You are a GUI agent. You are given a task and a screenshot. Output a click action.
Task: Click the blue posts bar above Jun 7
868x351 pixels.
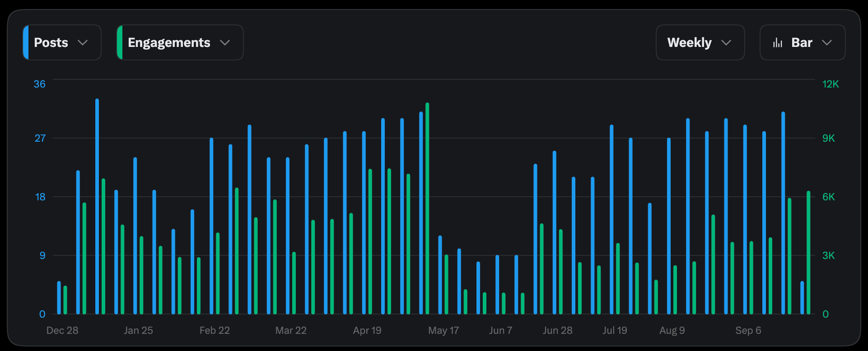497,285
